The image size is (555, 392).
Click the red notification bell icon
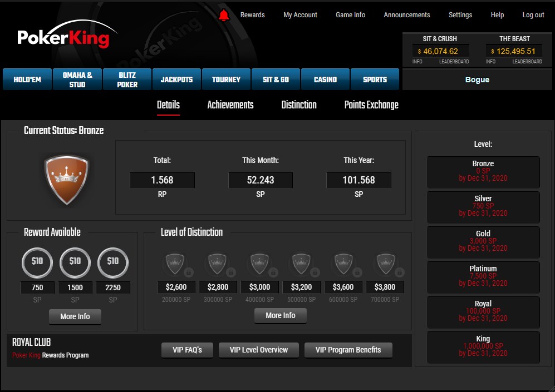coord(225,15)
